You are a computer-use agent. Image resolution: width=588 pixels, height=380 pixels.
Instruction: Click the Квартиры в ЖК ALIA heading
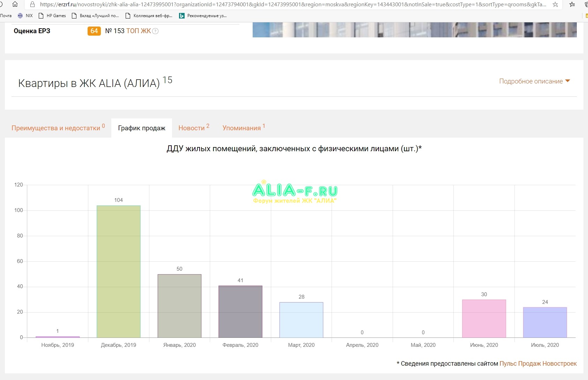[89, 83]
